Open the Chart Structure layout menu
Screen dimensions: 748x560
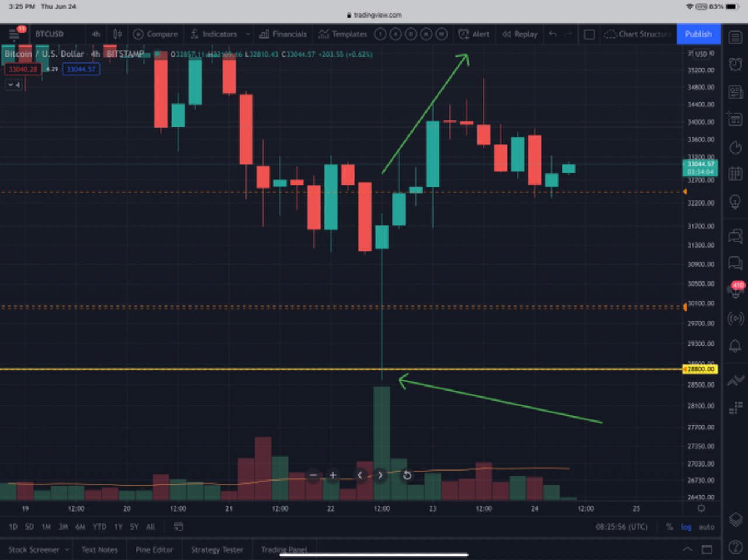(x=638, y=34)
